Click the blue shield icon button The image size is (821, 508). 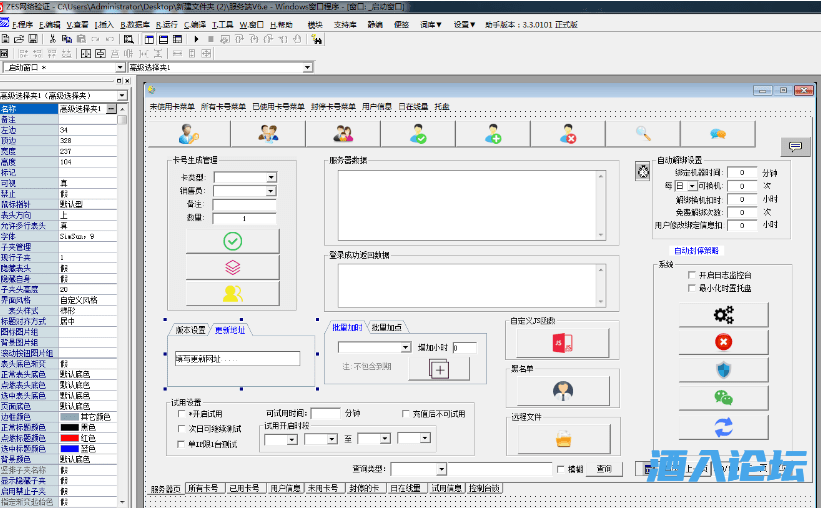[724, 370]
